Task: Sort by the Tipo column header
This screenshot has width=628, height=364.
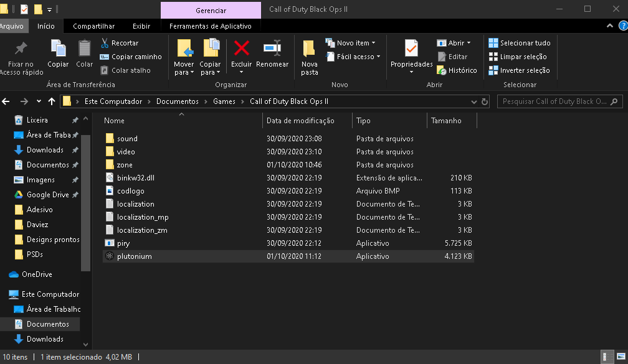Action: pos(363,121)
